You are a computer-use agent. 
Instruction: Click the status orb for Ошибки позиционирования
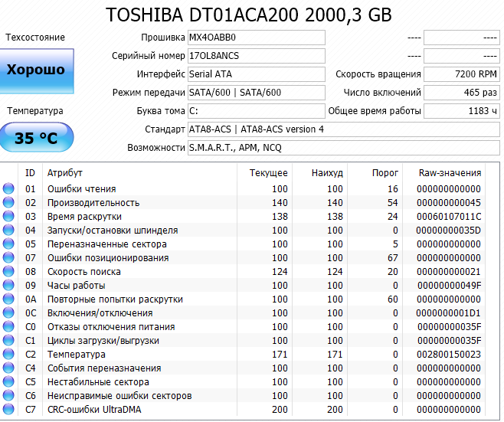click(8, 257)
